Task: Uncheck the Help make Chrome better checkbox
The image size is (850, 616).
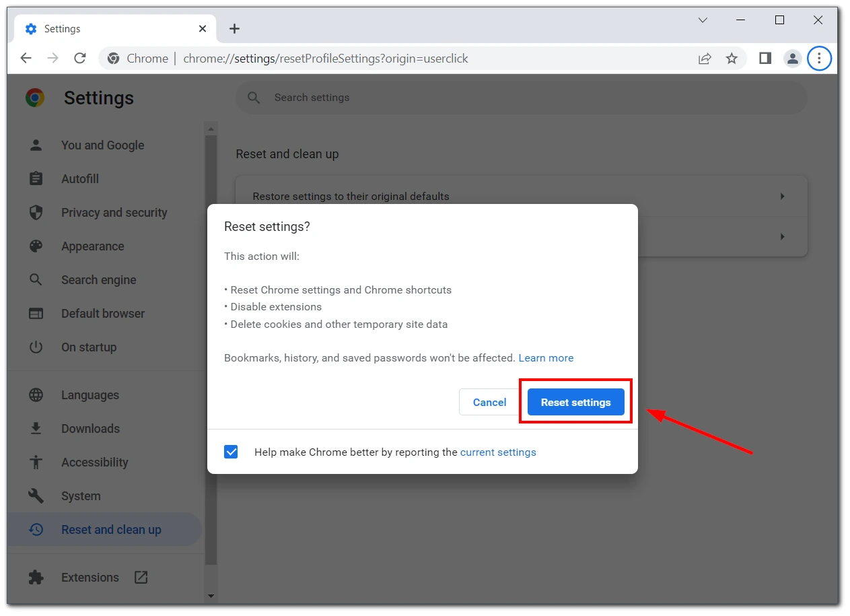Action: [x=231, y=452]
